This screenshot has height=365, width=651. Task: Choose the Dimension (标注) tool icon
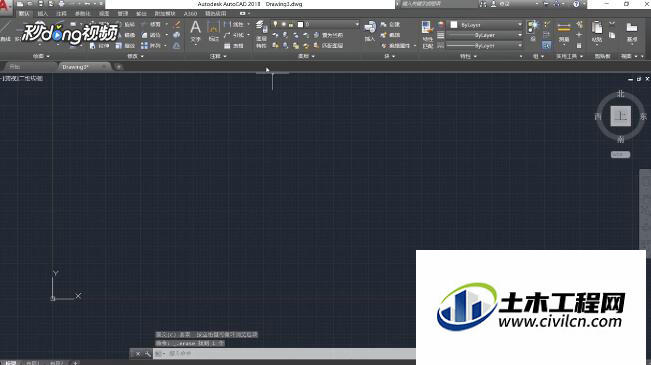point(213,32)
